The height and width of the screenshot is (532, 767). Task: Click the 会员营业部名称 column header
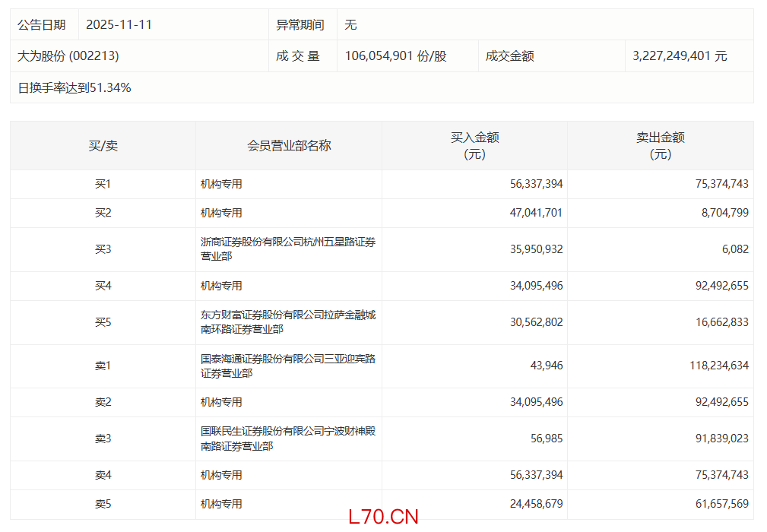pos(289,145)
